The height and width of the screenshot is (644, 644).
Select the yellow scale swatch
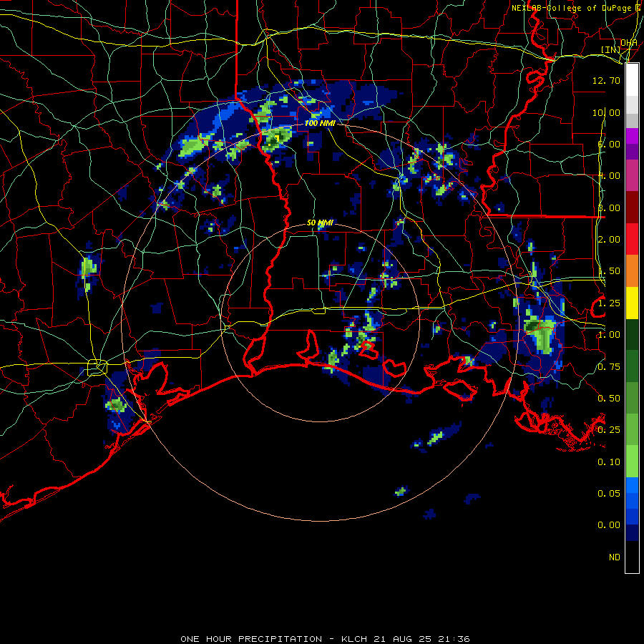632,303
